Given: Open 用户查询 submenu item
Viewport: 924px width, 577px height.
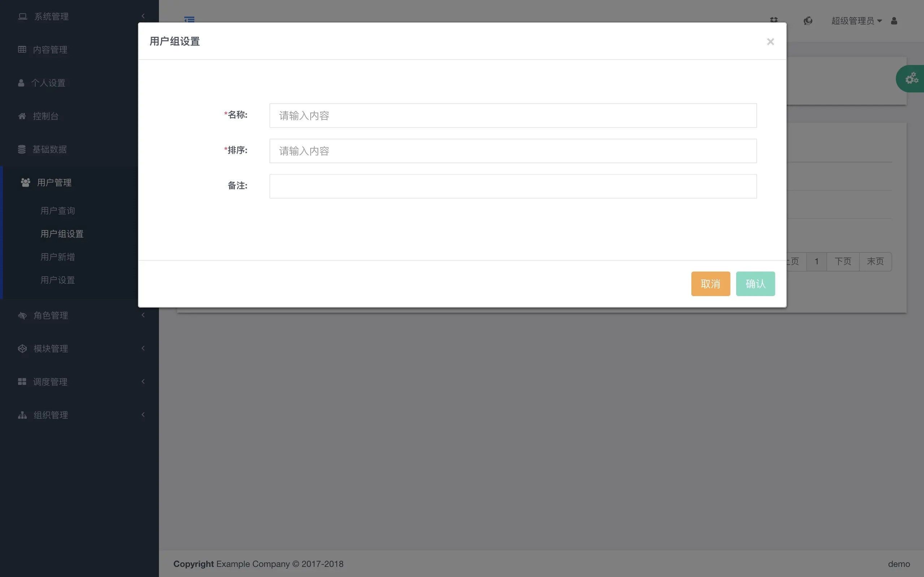Looking at the screenshot, I should 58,211.
